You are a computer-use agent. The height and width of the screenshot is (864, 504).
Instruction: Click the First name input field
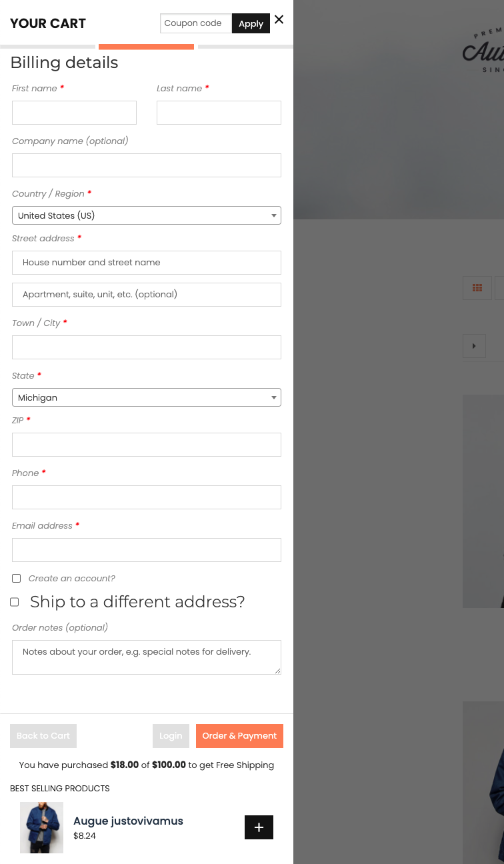click(74, 113)
